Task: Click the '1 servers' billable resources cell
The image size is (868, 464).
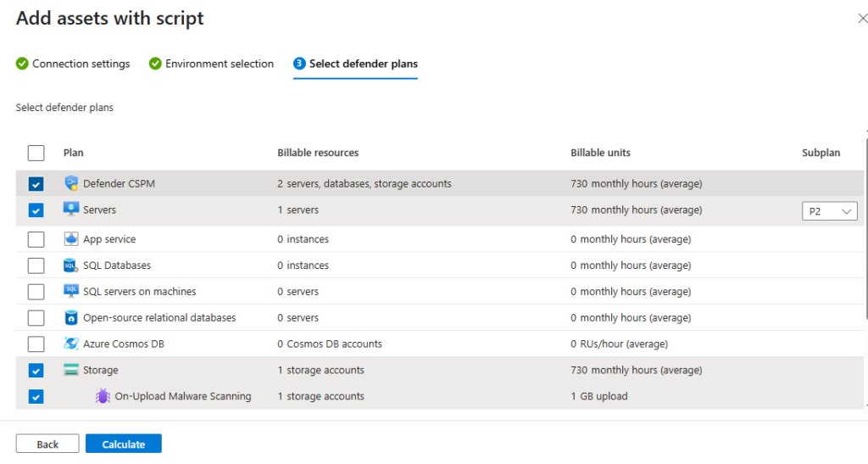Action: tap(298, 210)
